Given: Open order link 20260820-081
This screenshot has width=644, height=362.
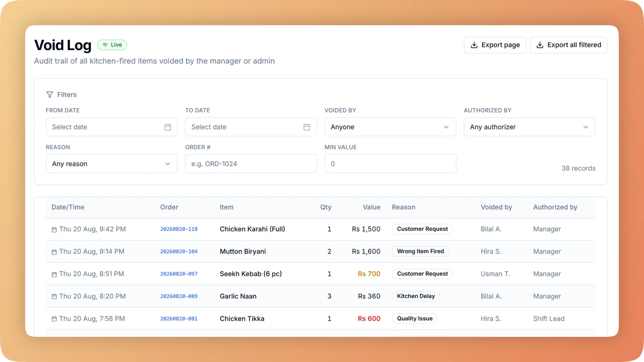Looking at the screenshot, I should (x=179, y=319).
